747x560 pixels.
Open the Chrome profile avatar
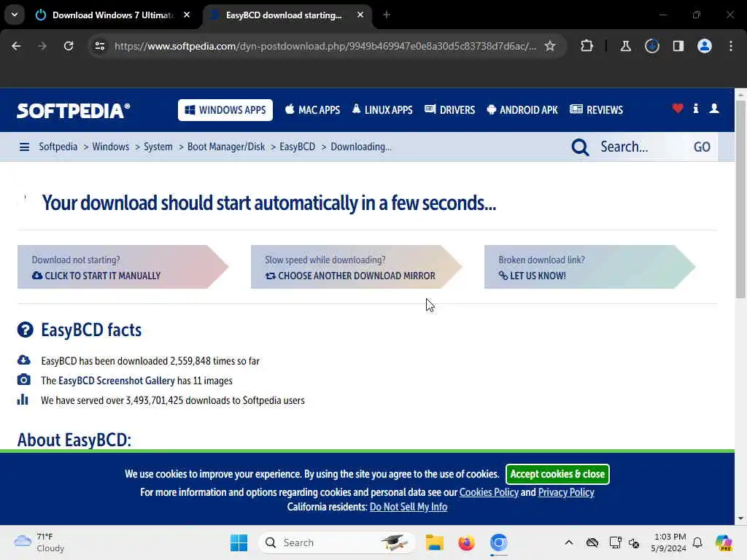(704, 46)
